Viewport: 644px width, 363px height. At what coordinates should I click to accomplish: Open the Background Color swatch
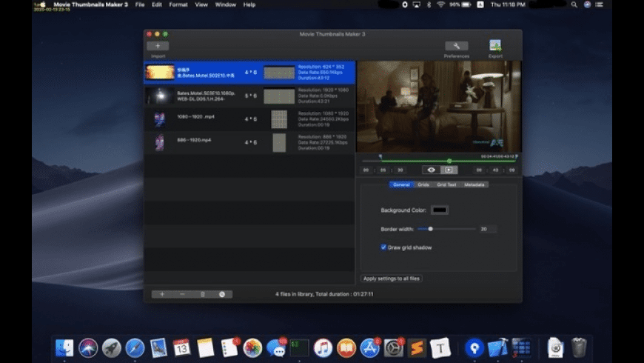click(440, 210)
